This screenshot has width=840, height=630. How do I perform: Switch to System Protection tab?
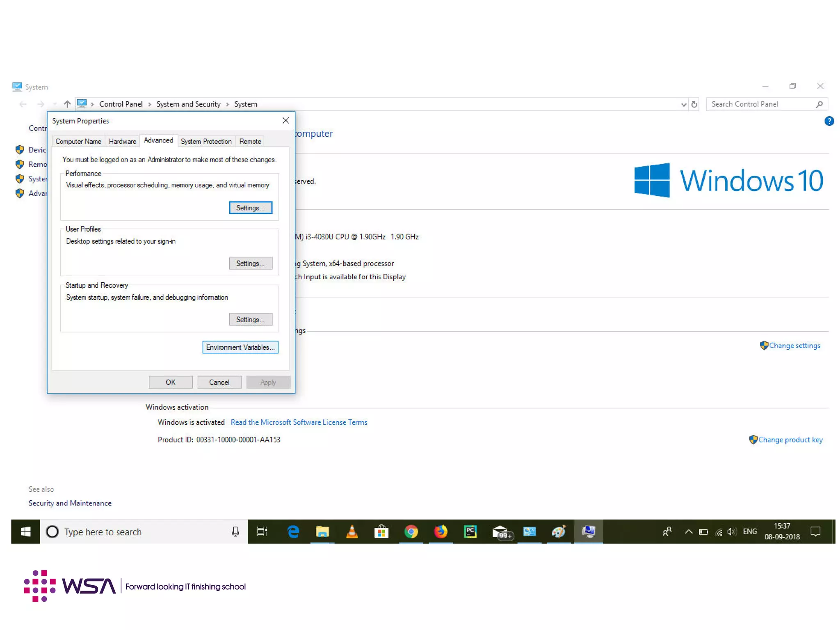206,141
